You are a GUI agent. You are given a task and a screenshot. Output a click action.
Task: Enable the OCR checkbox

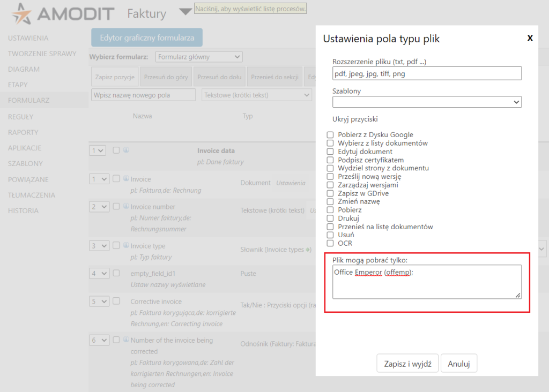pos(331,243)
